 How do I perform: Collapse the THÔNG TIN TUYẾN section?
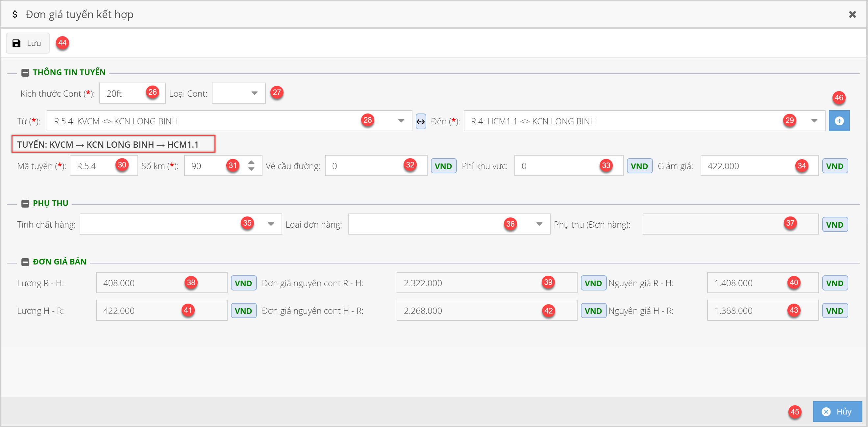click(25, 72)
